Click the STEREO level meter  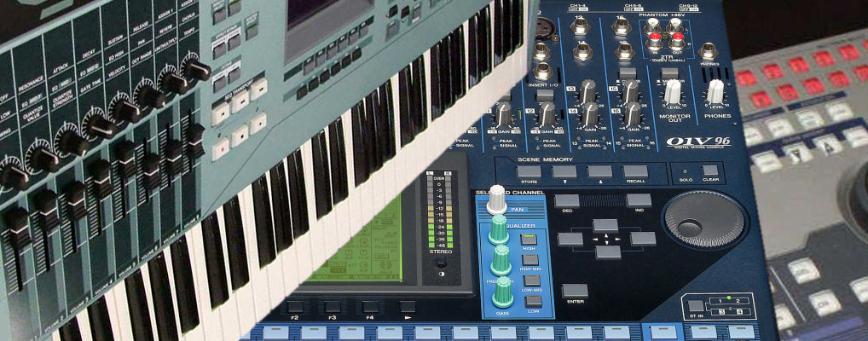coord(439,211)
